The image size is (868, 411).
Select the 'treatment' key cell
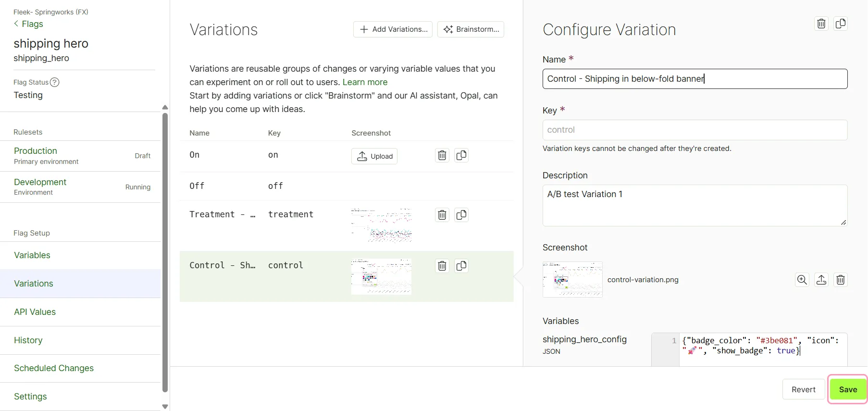(x=291, y=214)
